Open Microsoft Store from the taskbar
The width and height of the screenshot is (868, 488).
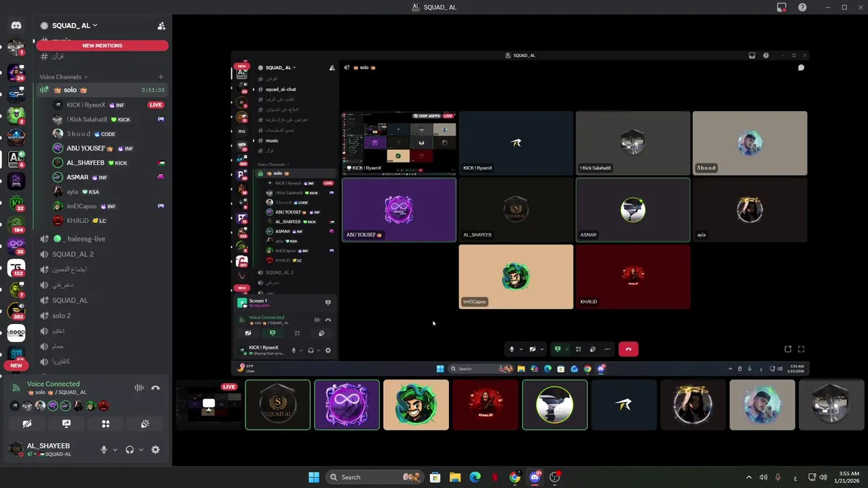coord(435,477)
